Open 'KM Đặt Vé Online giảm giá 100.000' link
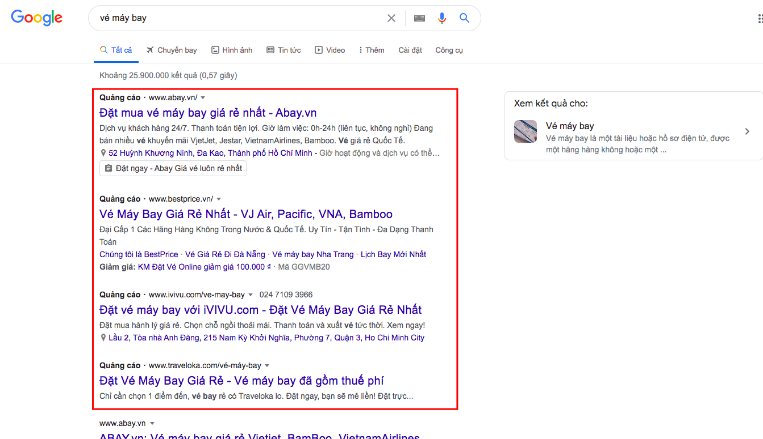The image size is (763, 439). [x=204, y=267]
